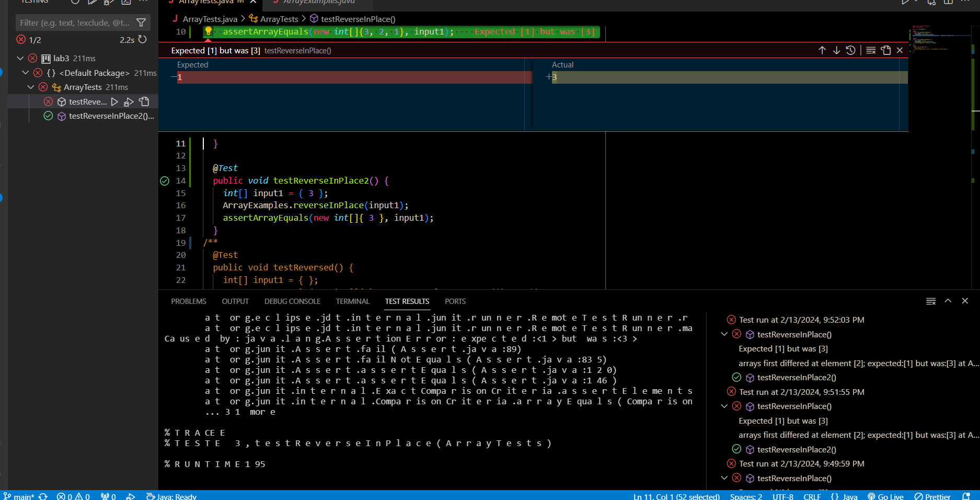Clear the test results with the clear icon

(x=931, y=301)
